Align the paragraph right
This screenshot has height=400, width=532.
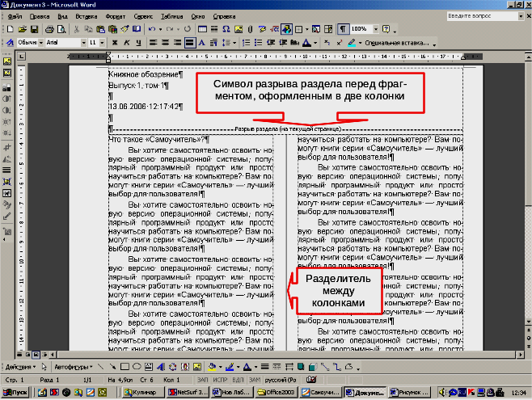(x=177, y=43)
